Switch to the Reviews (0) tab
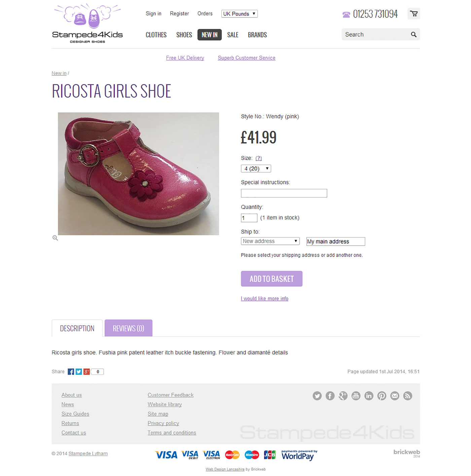Screen dimensions: 471x476 click(x=128, y=328)
